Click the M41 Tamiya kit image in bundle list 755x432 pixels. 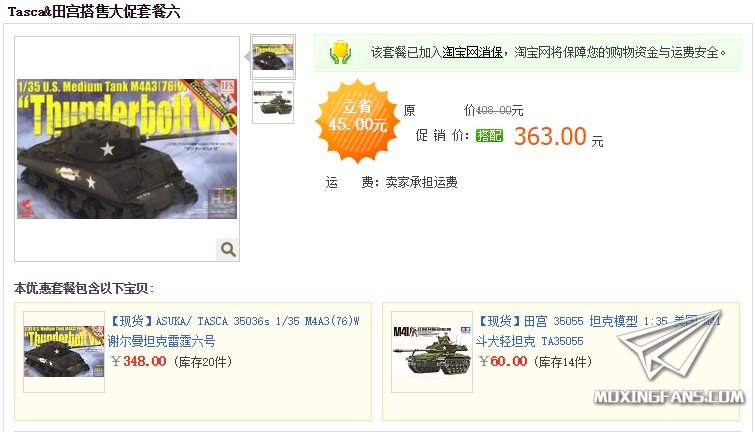coord(432,352)
